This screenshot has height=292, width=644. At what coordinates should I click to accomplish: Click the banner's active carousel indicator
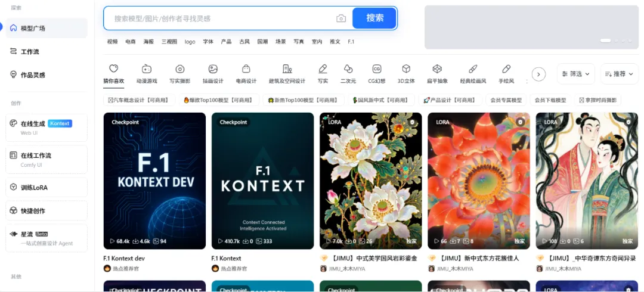[605, 41]
